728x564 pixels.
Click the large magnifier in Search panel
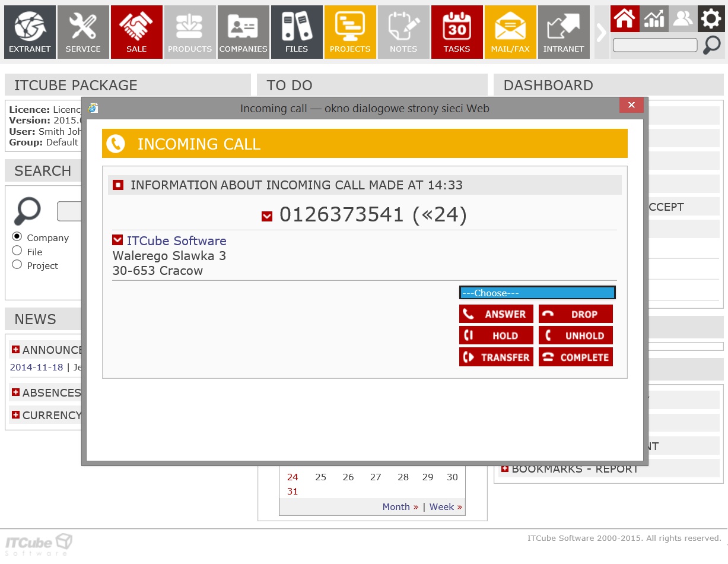coord(27,211)
